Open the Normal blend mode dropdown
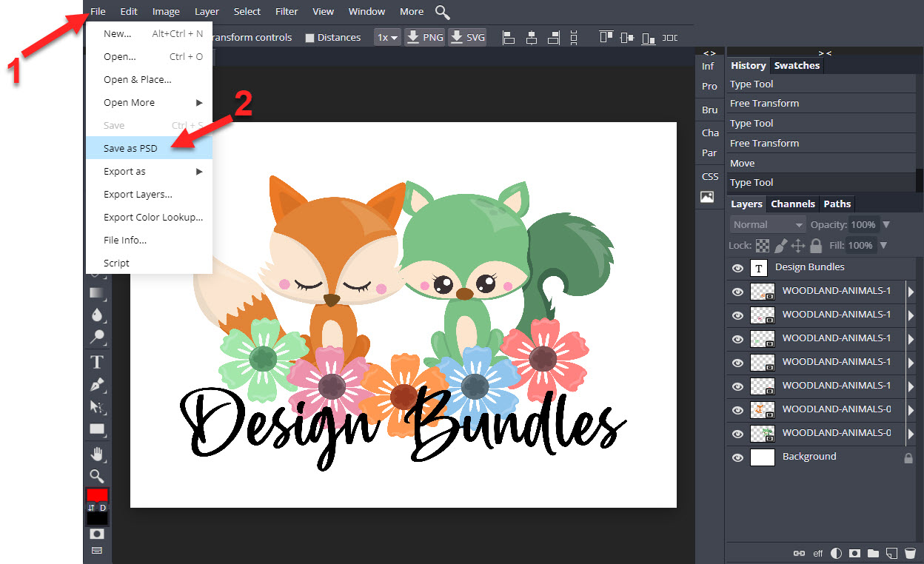Image resolution: width=924 pixels, height=564 pixels. pos(768,224)
